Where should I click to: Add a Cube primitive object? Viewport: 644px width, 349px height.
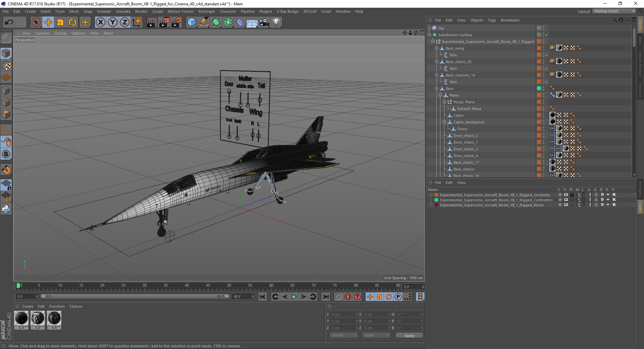tap(192, 22)
